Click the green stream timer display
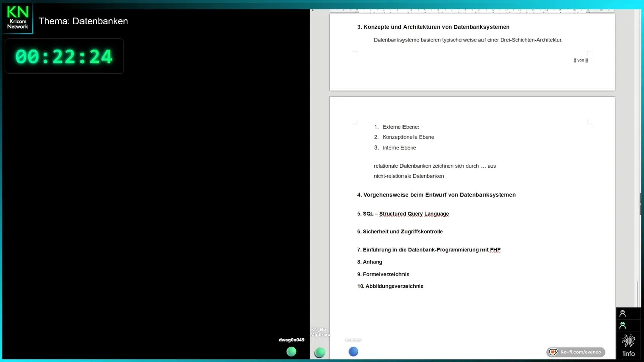The height and width of the screenshot is (362, 644). click(x=64, y=56)
